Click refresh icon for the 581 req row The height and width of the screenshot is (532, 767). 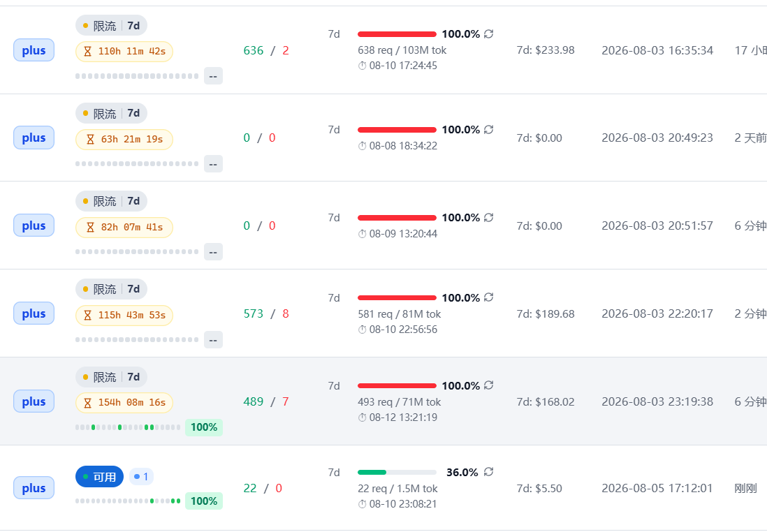[488, 297]
